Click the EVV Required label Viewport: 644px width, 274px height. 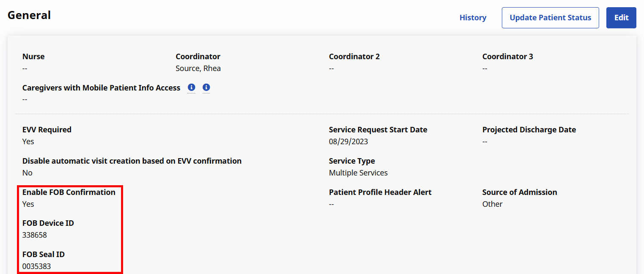point(47,129)
